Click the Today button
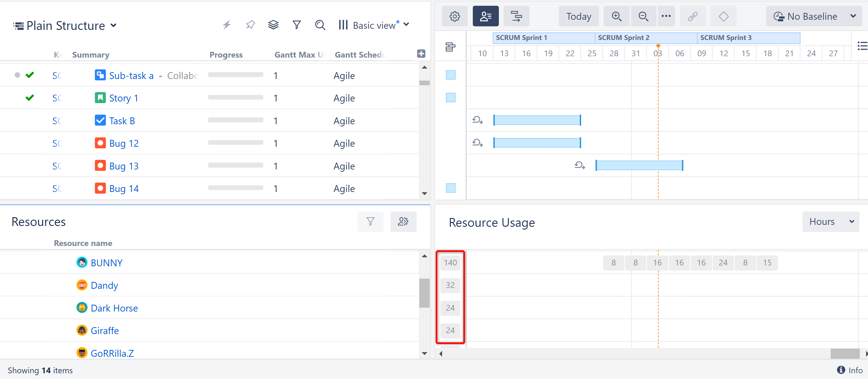The height and width of the screenshot is (379, 868). click(x=578, y=16)
